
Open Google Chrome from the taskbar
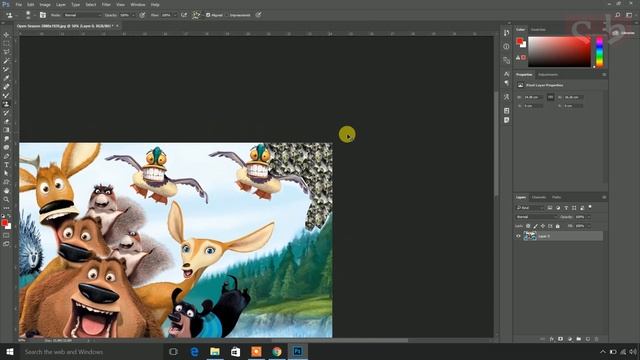(x=277, y=351)
